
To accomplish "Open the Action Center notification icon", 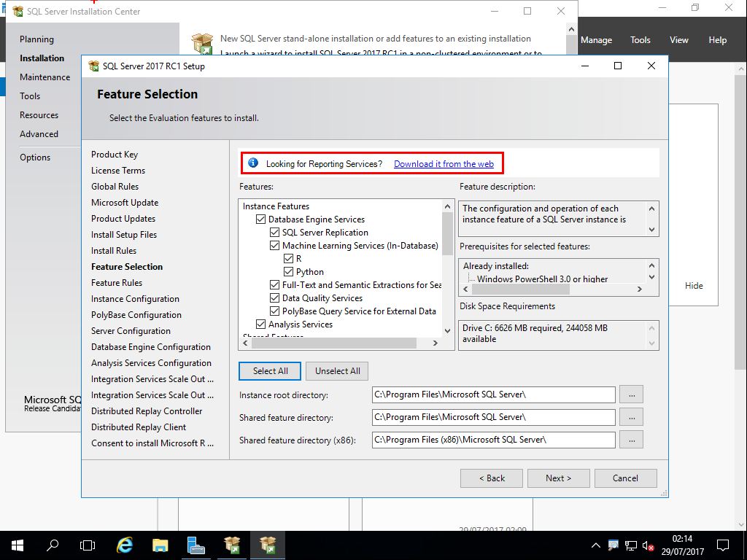I will pos(723,545).
